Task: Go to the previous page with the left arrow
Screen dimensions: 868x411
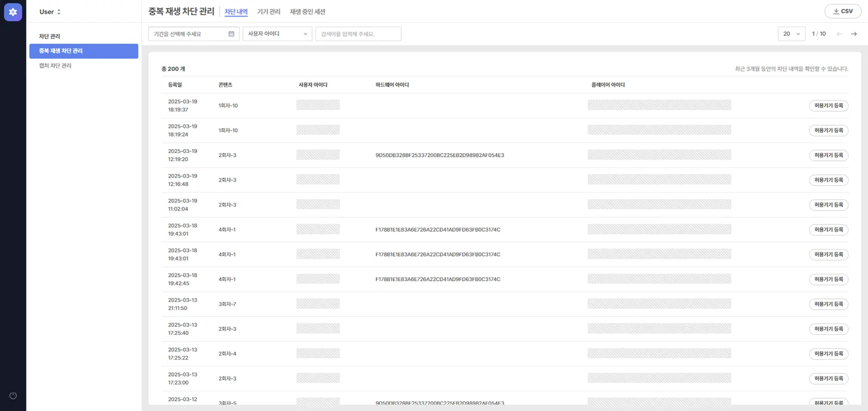Action: pyautogui.click(x=839, y=34)
